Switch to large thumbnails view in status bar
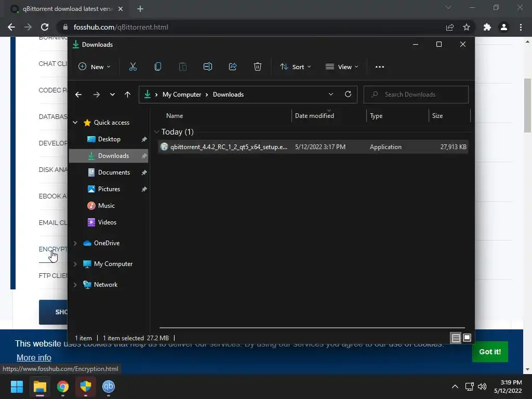 (467, 338)
